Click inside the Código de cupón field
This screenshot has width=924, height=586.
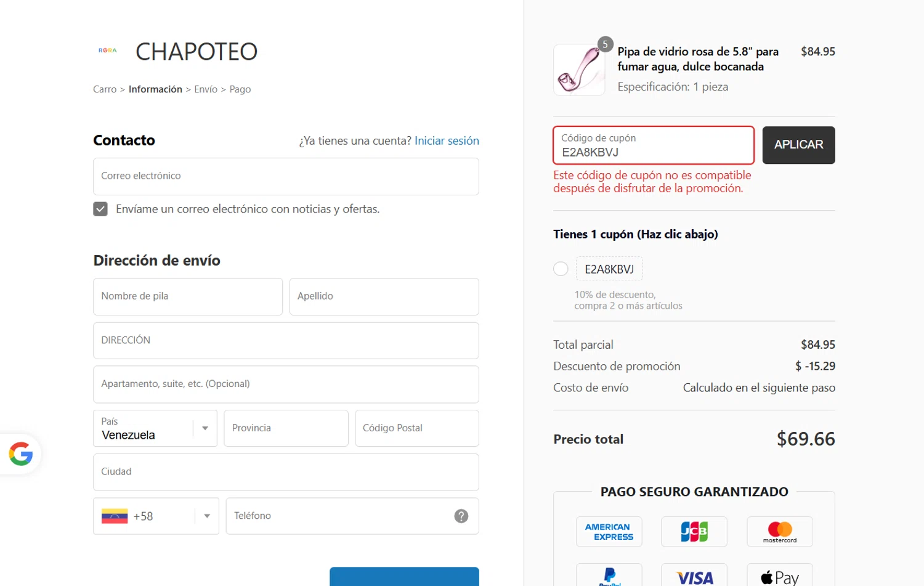click(x=654, y=145)
